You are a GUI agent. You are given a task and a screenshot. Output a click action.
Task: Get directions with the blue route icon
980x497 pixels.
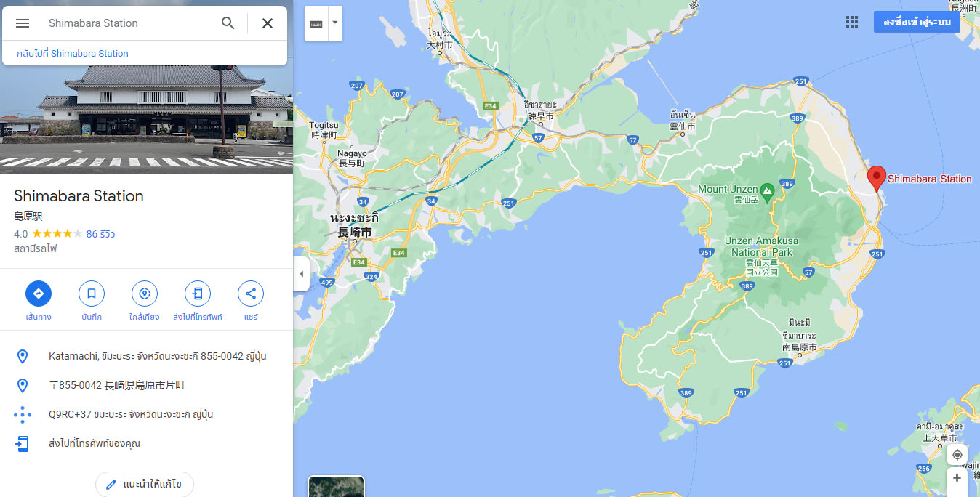[39, 294]
